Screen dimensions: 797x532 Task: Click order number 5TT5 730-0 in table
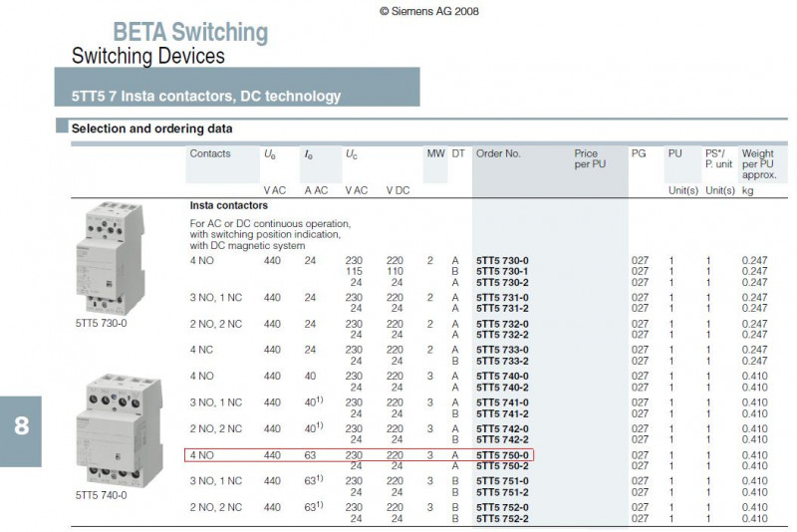502,261
